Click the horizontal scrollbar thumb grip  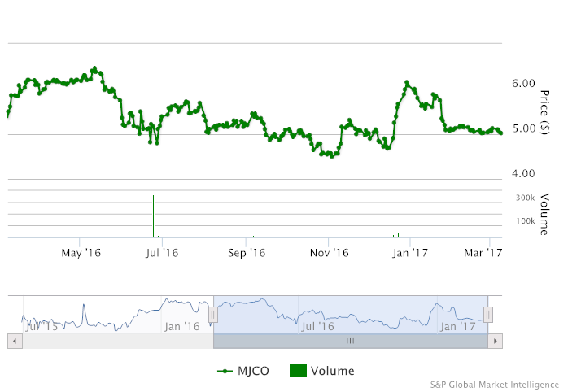(x=351, y=342)
